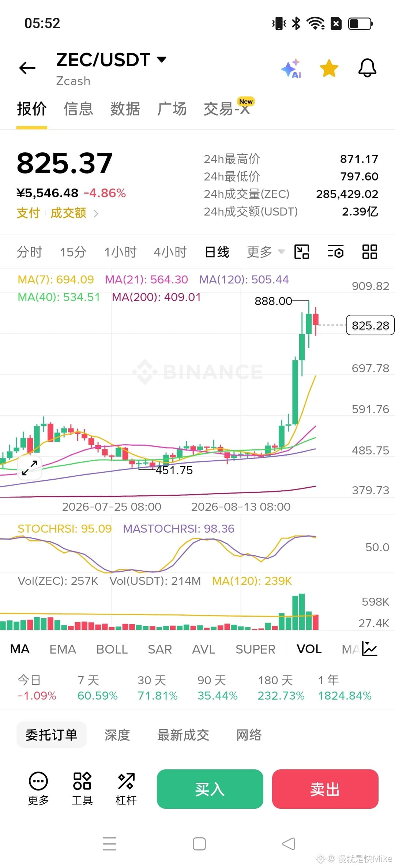The image size is (395, 868).
Task: Click the Vol(ZEC): 257K label
Action: coord(58,581)
